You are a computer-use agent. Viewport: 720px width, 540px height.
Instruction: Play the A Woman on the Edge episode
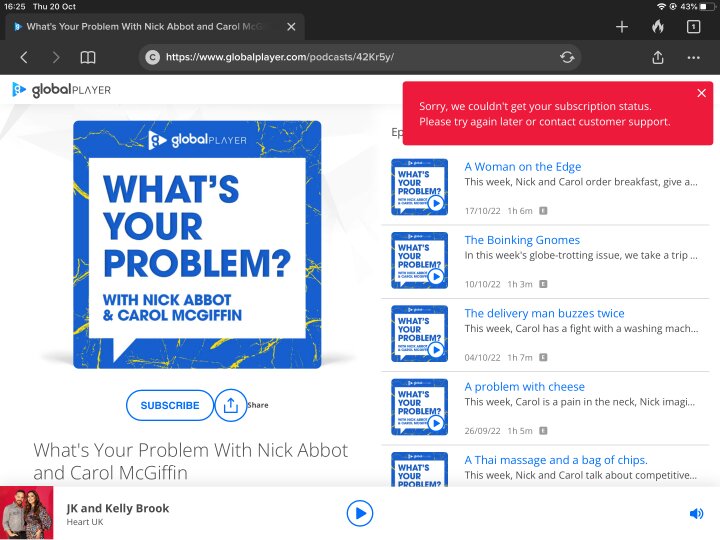(436, 203)
